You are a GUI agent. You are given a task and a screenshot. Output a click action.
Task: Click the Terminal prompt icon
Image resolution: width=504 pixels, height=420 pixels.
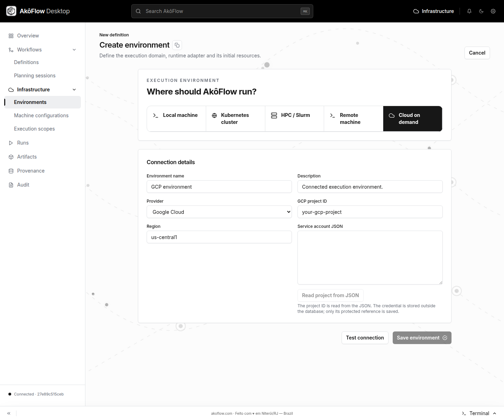pyautogui.click(x=464, y=413)
